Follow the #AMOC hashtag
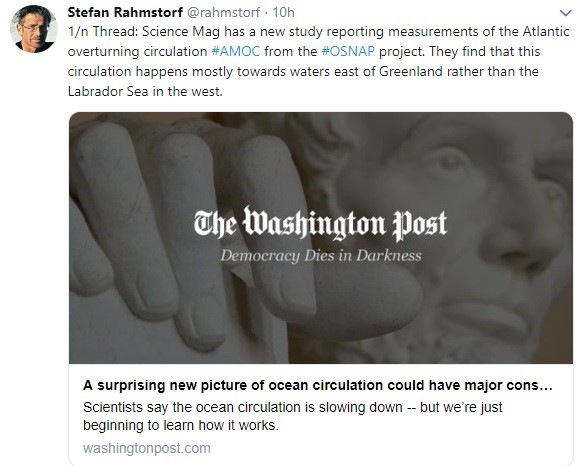 [x=236, y=51]
